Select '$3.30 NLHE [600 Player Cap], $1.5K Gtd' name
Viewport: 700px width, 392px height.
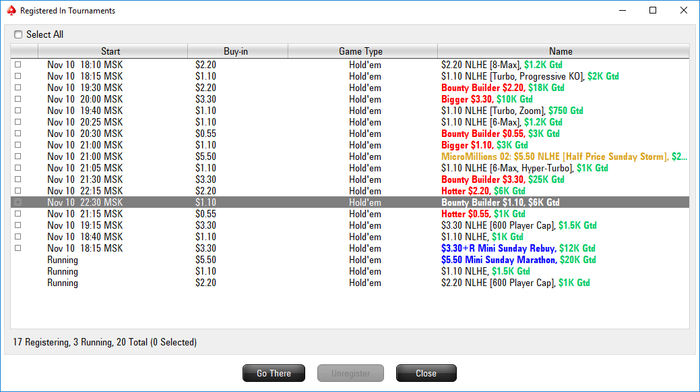coord(519,225)
